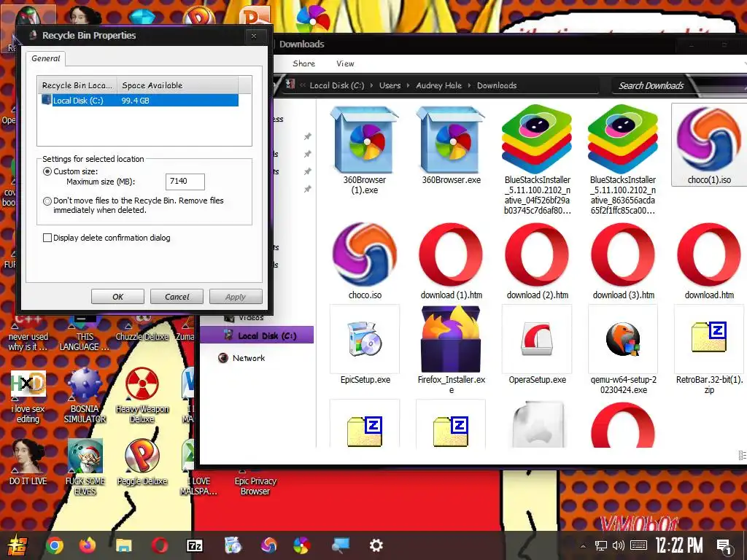
Task: Expand the Audrey Hale breadcrumb arrow
Action: 469,86
